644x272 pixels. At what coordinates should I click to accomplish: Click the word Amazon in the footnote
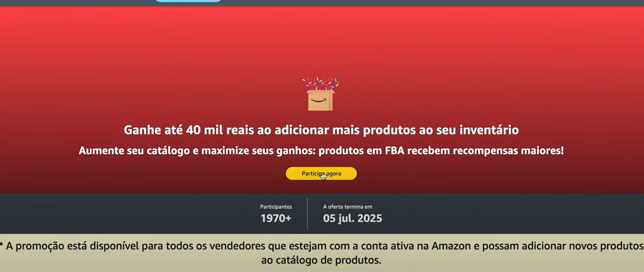coord(451,246)
